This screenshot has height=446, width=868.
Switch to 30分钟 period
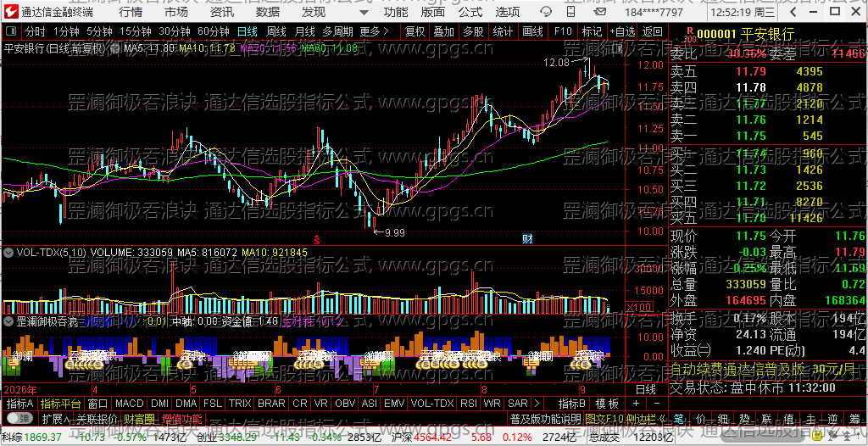tap(175, 31)
